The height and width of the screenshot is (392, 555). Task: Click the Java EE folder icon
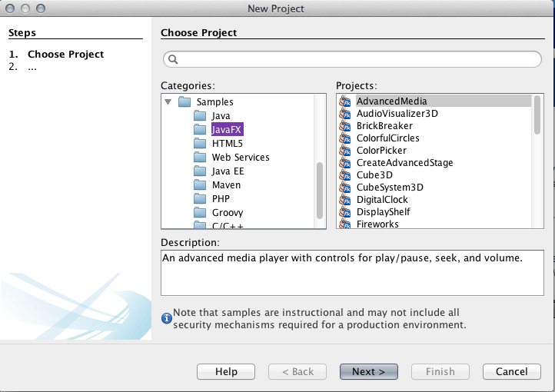[x=200, y=171]
